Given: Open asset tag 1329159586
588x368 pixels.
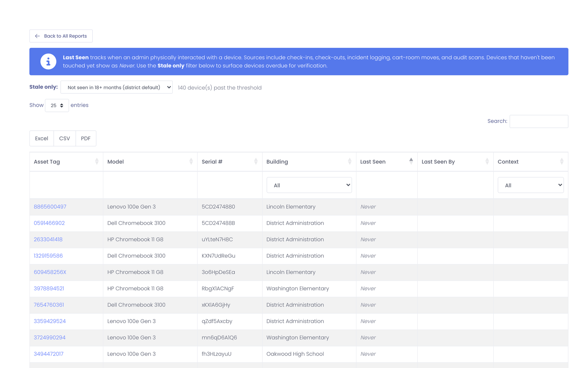Looking at the screenshot, I should click(x=48, y=256).
